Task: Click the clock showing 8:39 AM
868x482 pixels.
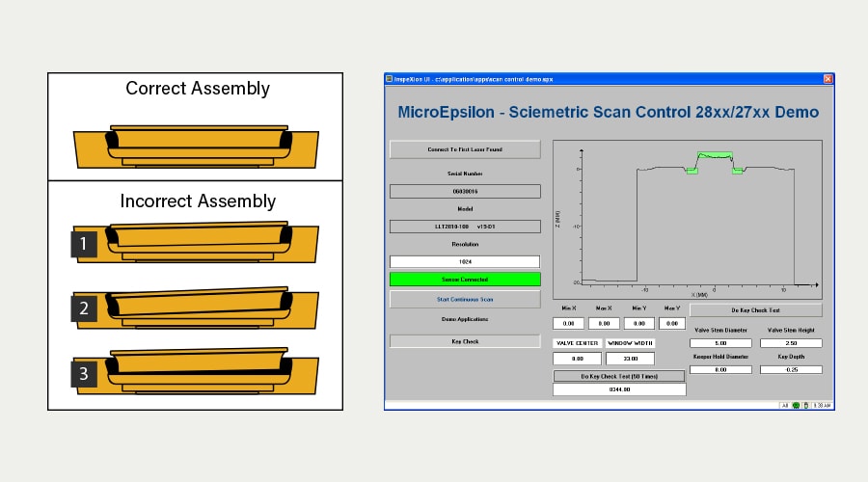Action: pyautogui.click(x=822, y=406)
